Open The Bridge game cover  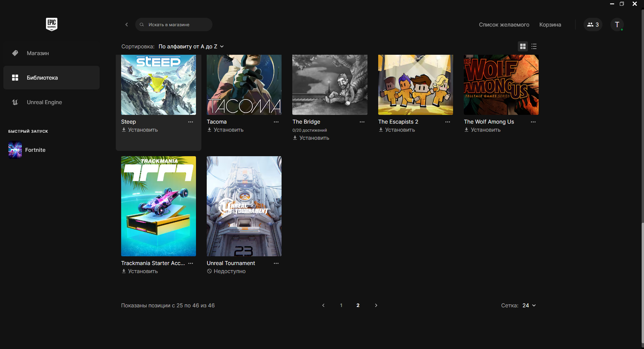330,85
